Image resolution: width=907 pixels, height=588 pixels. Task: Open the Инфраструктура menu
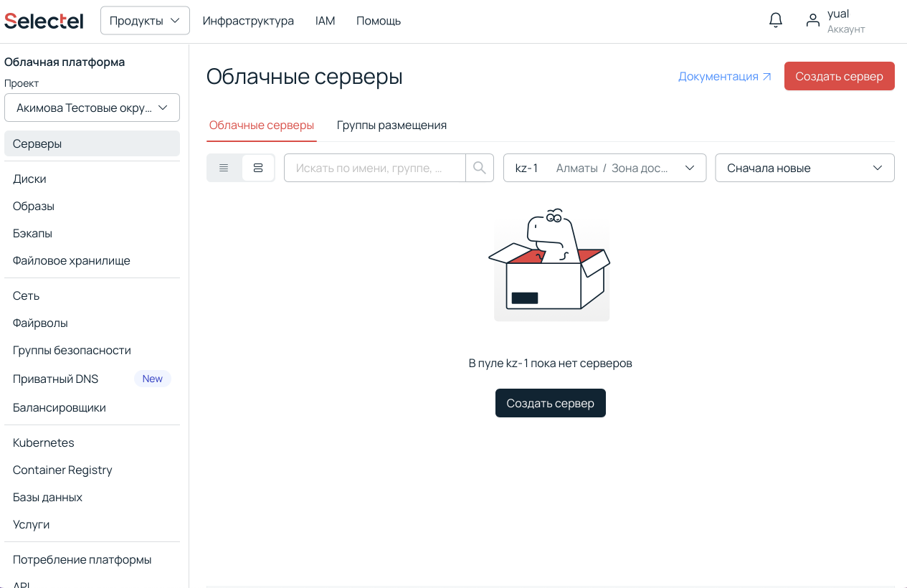(248, 21)
